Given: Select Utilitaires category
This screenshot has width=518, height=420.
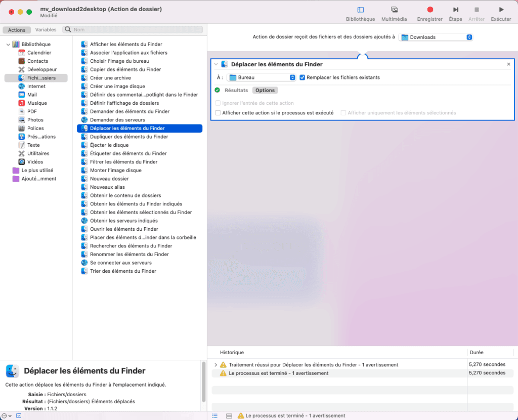Looking at the screenshot, I should point(38,153).
